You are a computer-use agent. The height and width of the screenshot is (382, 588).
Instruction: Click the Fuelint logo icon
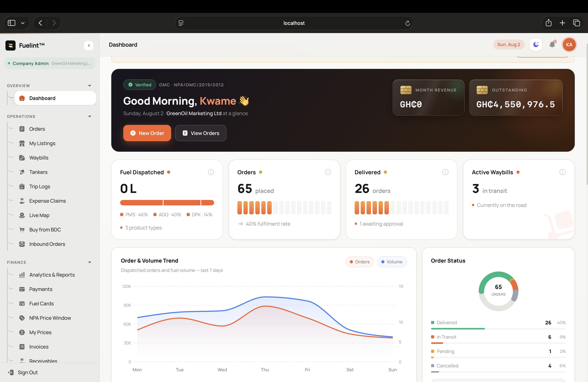[10, 46]
